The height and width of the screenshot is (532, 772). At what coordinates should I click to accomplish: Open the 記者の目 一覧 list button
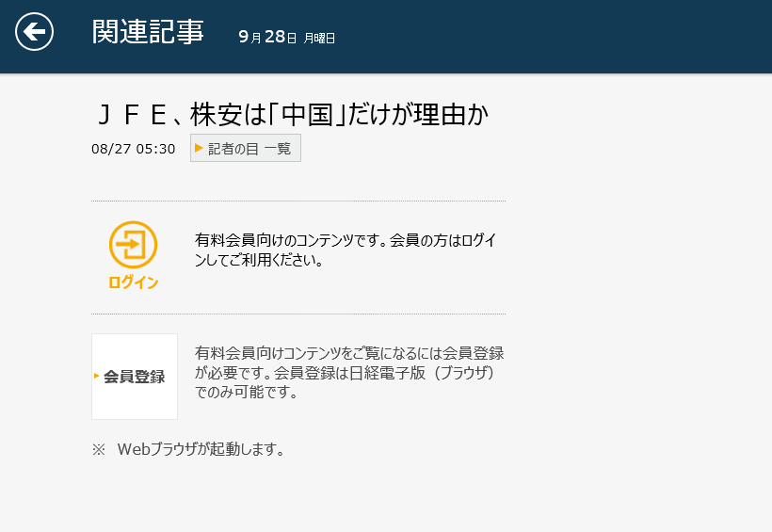click(x=246, y=148)
